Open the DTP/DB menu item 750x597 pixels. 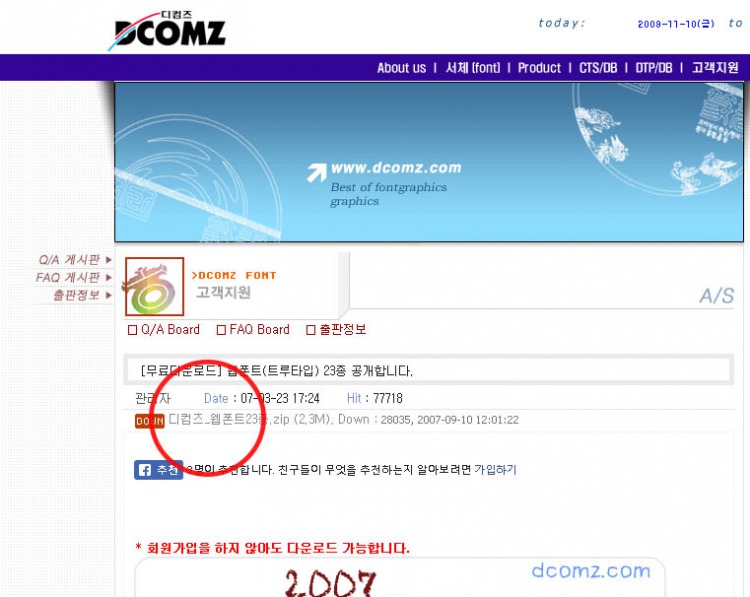click(654, 68)
